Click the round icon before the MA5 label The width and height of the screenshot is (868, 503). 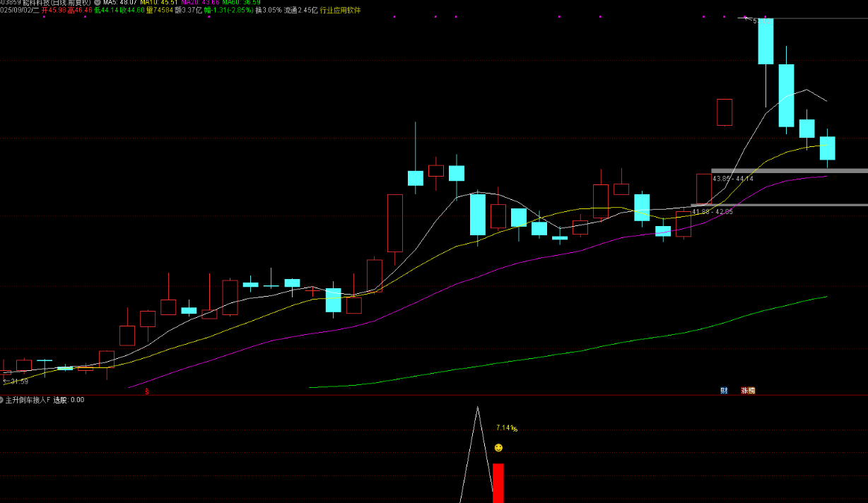97,3
